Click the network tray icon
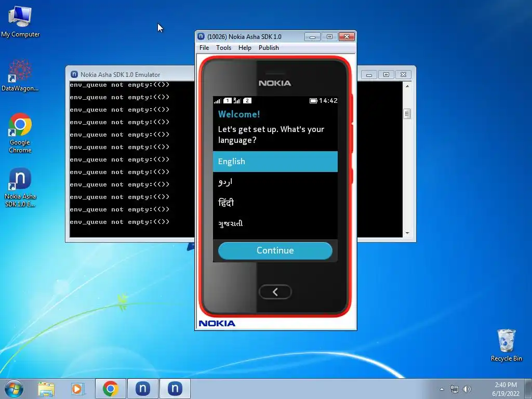This screenshot has height=399, width=532. pyautogui.click(x=454, y=389)
